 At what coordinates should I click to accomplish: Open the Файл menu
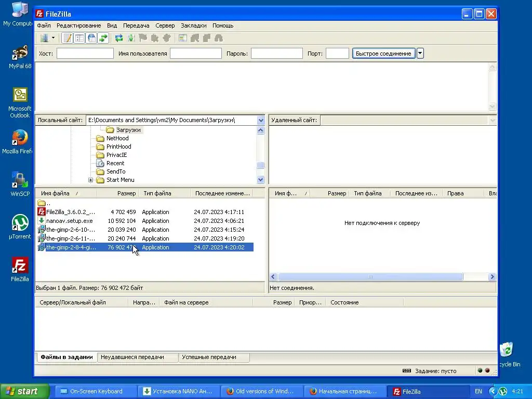[44, 25]
